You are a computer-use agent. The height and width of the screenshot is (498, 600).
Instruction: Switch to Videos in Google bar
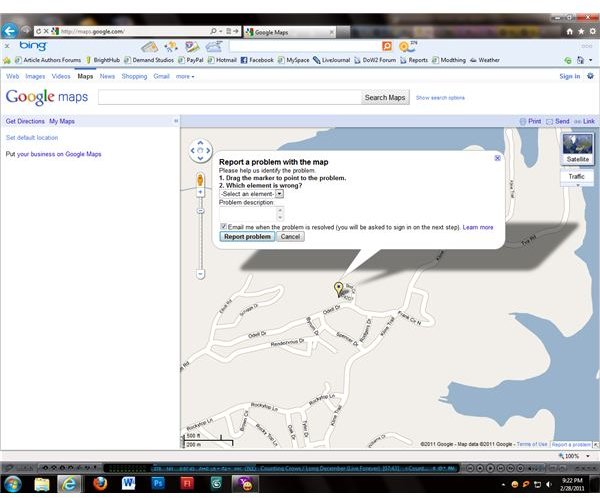61,76
